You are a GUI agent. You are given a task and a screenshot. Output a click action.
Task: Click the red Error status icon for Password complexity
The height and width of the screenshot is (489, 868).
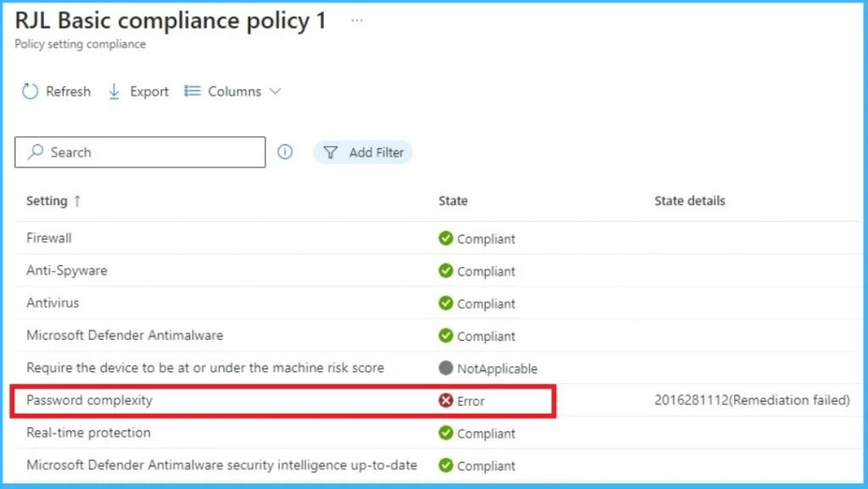coord(446,401)
